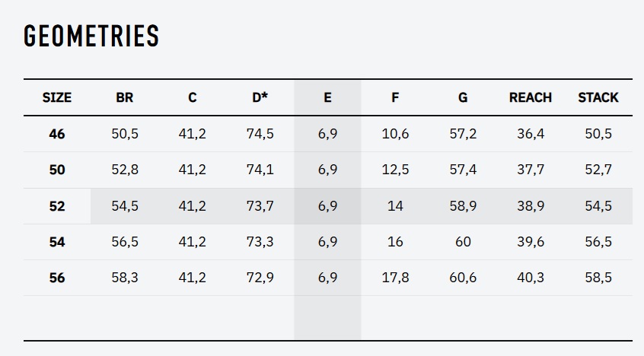Select the size 46 row label
The image size is (644, 356).
[x=57, y=134]
